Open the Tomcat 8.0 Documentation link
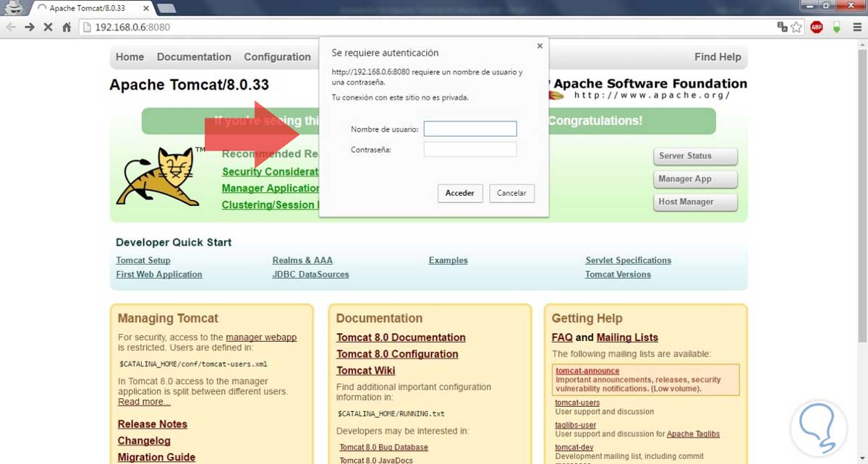The height and width of the screenshot is (464, 868). 401,338
